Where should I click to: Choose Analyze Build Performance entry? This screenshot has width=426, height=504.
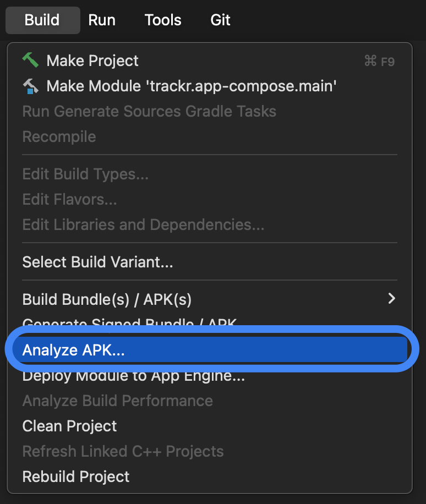pos(117,401)
